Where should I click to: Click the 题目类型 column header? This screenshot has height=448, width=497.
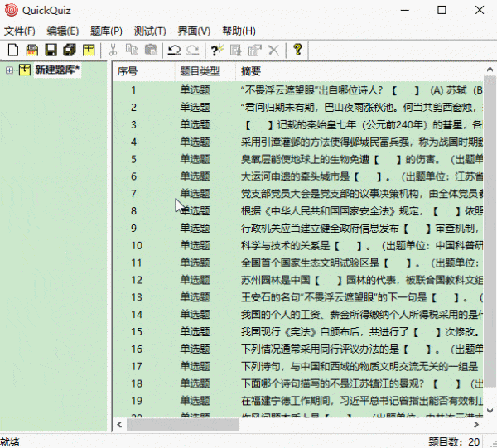tap(200, 71)
